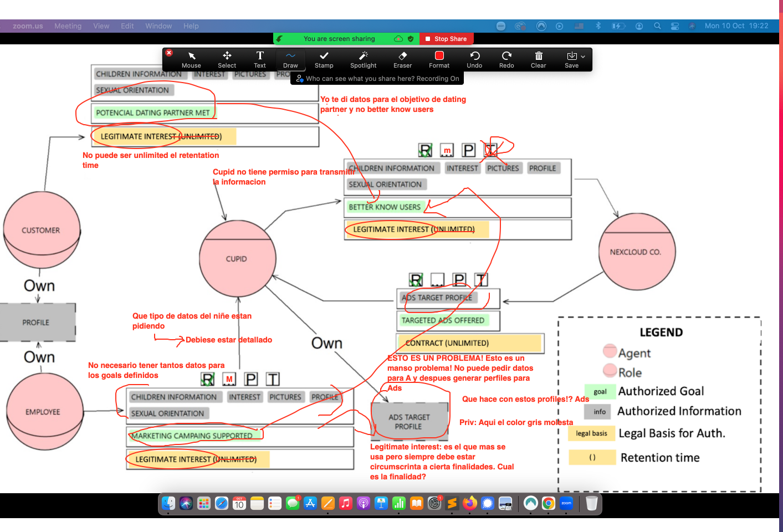Undo the last annotation
The width and height of the screenshot is (783, 532).
(474, 59)
